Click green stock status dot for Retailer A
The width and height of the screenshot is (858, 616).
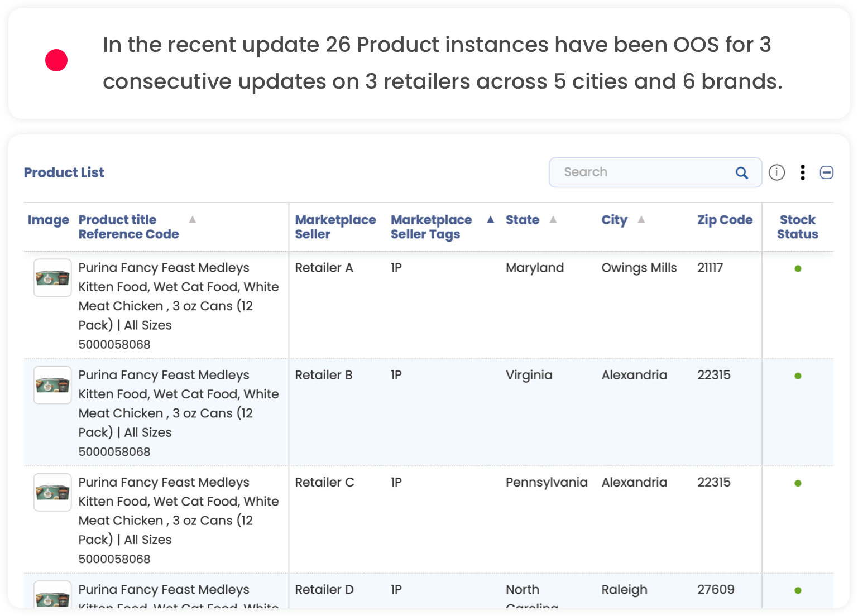[798, 269]
